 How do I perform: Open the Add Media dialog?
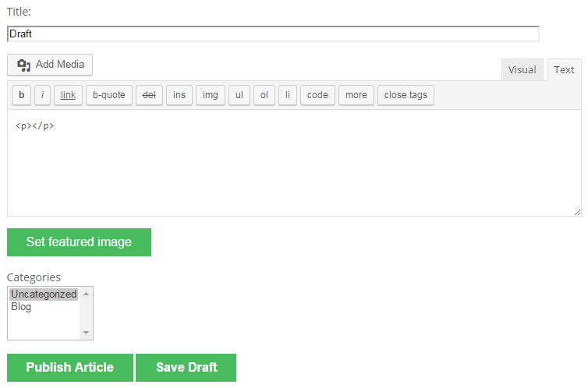(x=50, y=65)
